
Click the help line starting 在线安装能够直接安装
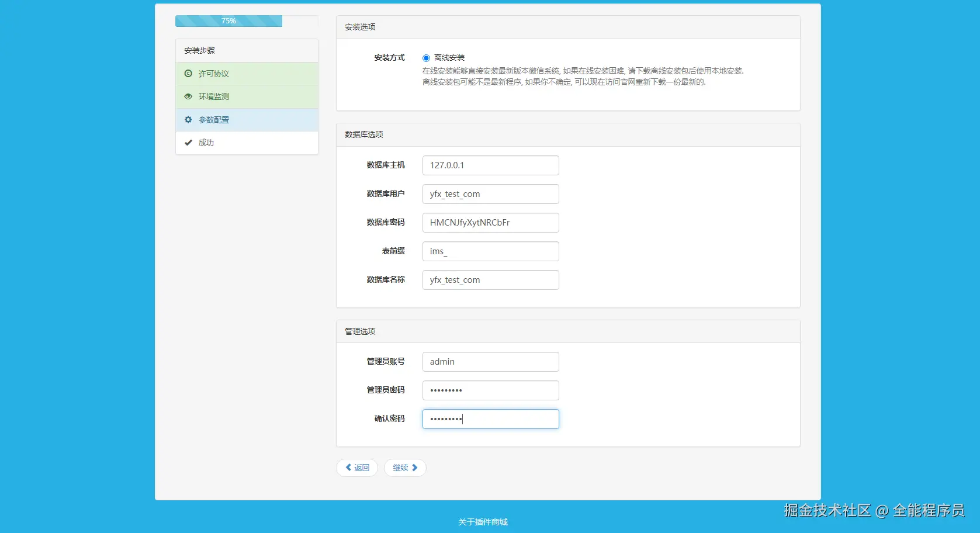pyautogui.click(x=583, y=71)
